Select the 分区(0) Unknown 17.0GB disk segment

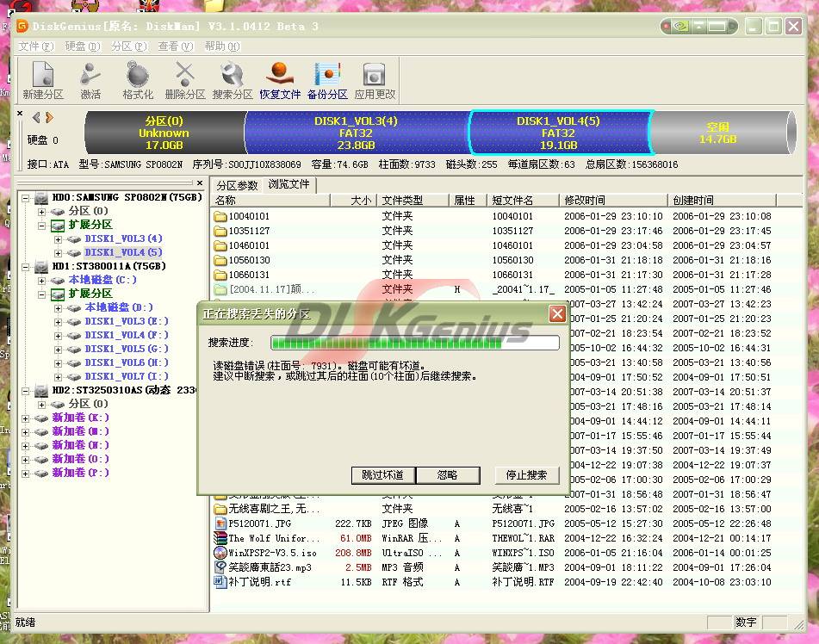[164, 133]
